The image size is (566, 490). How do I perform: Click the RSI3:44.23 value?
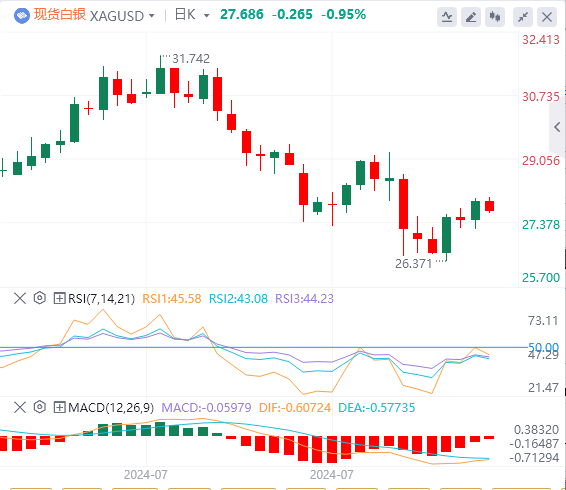(304, 299)
